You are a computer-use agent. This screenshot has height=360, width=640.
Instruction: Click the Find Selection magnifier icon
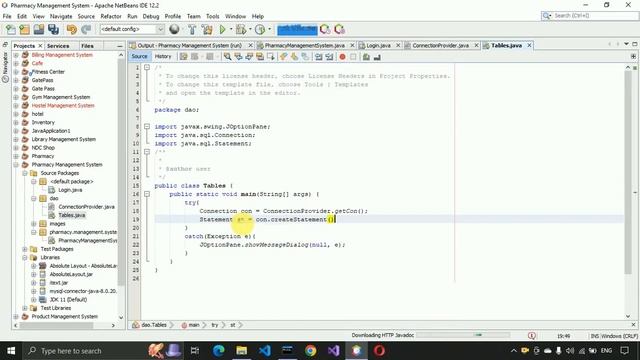point(227,57)
